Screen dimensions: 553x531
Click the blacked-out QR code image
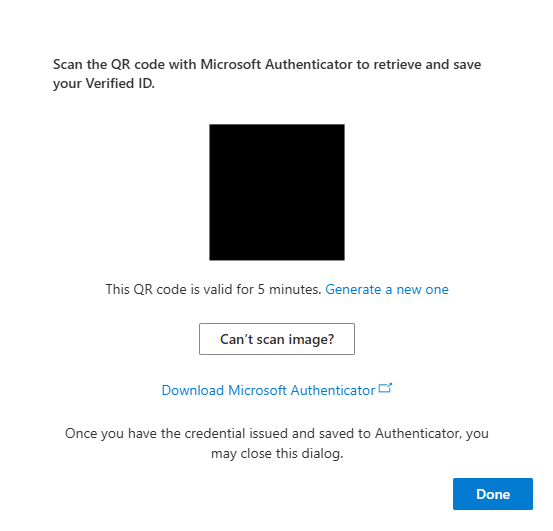tap(277, 192)
